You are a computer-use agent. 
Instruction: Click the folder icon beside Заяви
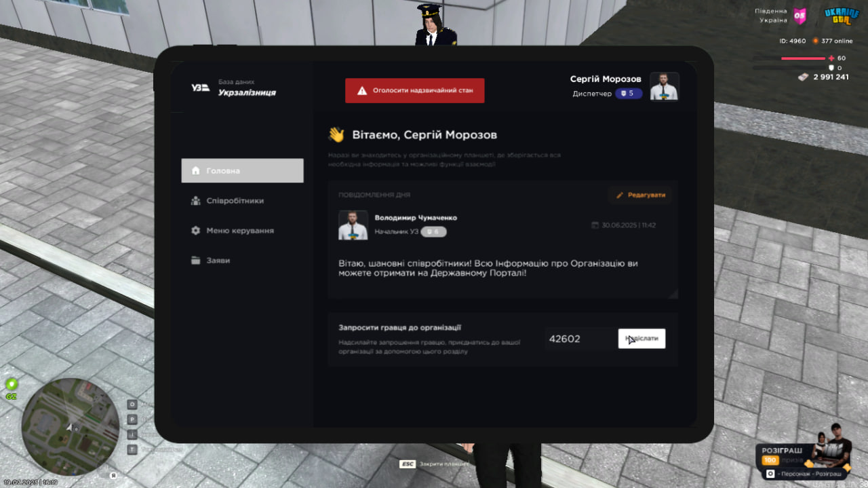196,260
